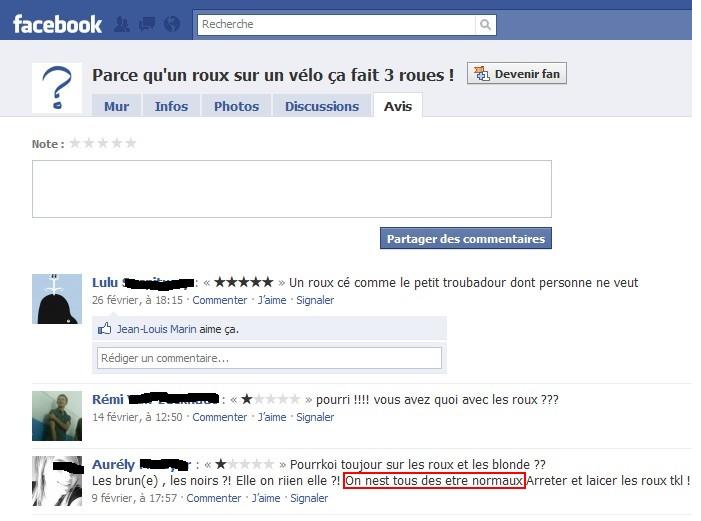This screenshot has width=701, height=521.
Task: Open the messages icon in header
Action: click(147, 24)
